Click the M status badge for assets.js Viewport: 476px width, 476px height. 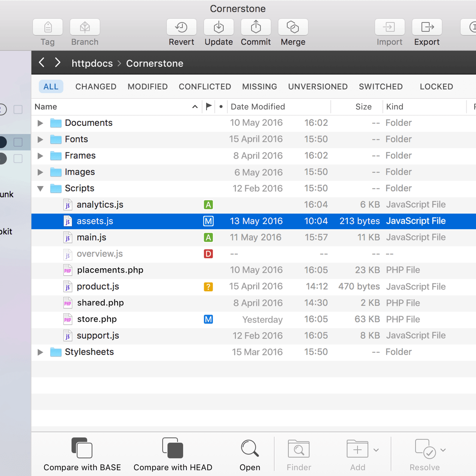click(x=208, y=221)
